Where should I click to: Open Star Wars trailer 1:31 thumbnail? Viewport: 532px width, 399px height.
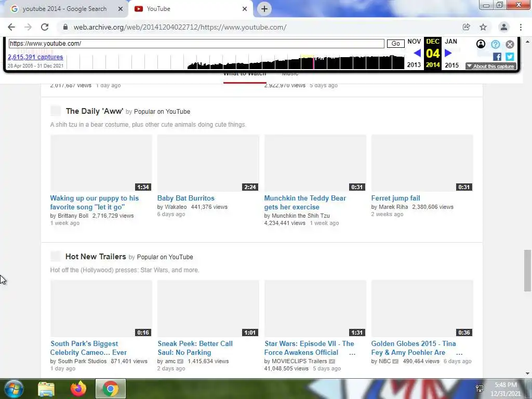315,309
